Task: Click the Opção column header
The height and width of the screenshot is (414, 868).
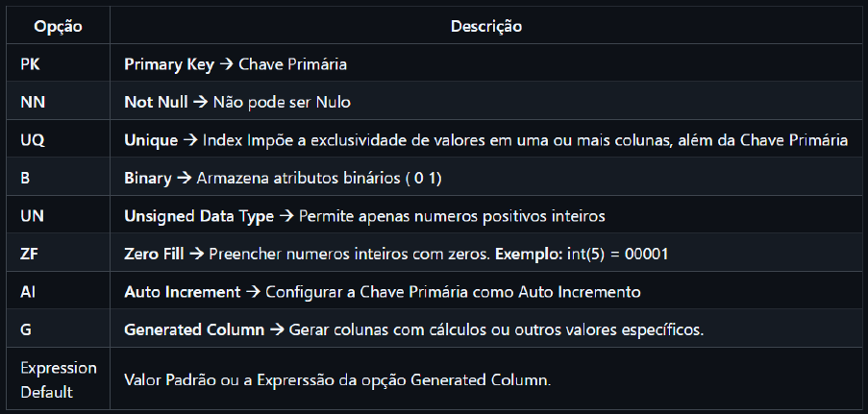Action: point(58,28)
